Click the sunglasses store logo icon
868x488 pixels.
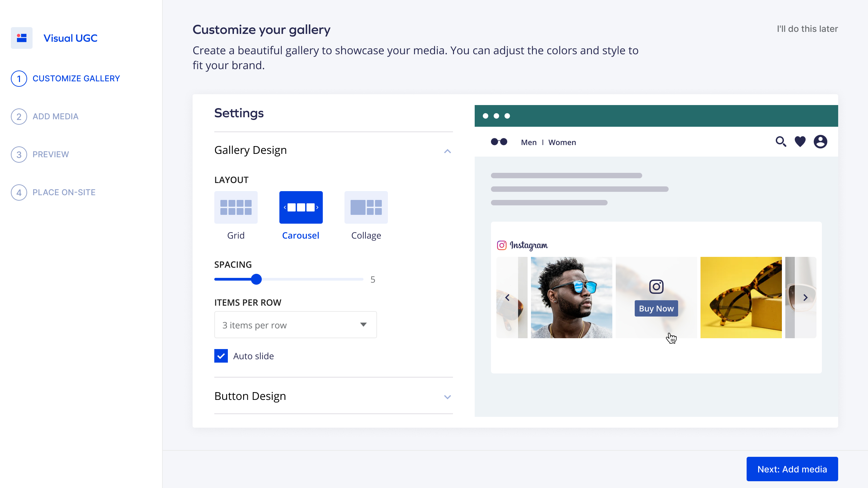(499, 142)
